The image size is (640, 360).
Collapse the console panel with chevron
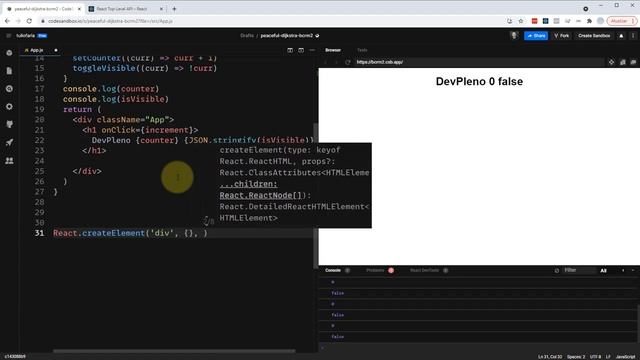point(623,270)
